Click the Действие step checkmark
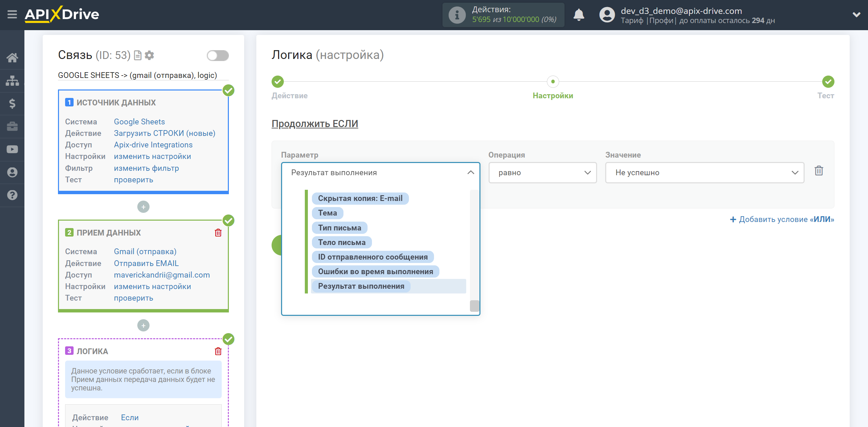868x427 pixels. coord(278,82)
